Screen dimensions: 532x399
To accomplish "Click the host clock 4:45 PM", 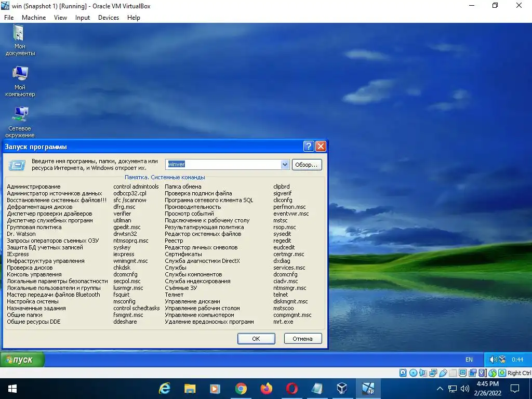I will point(487,384).
